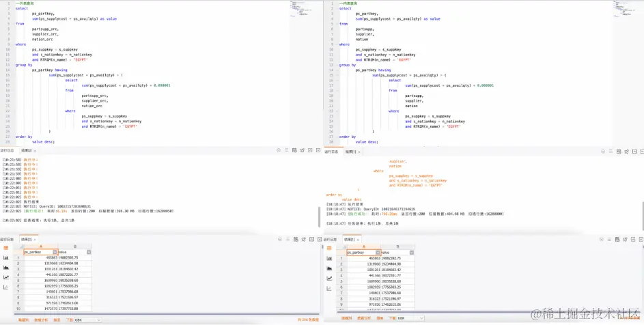Click save icon in inner-table log panel toolbar
Screen dimensions: 644x325
618,152
